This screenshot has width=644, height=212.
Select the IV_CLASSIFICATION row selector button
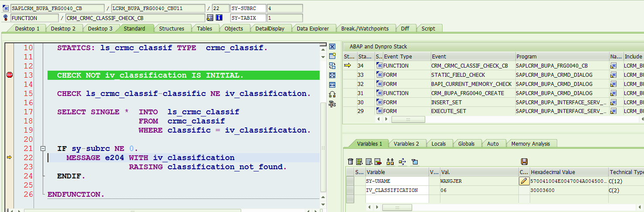(350, 190)
